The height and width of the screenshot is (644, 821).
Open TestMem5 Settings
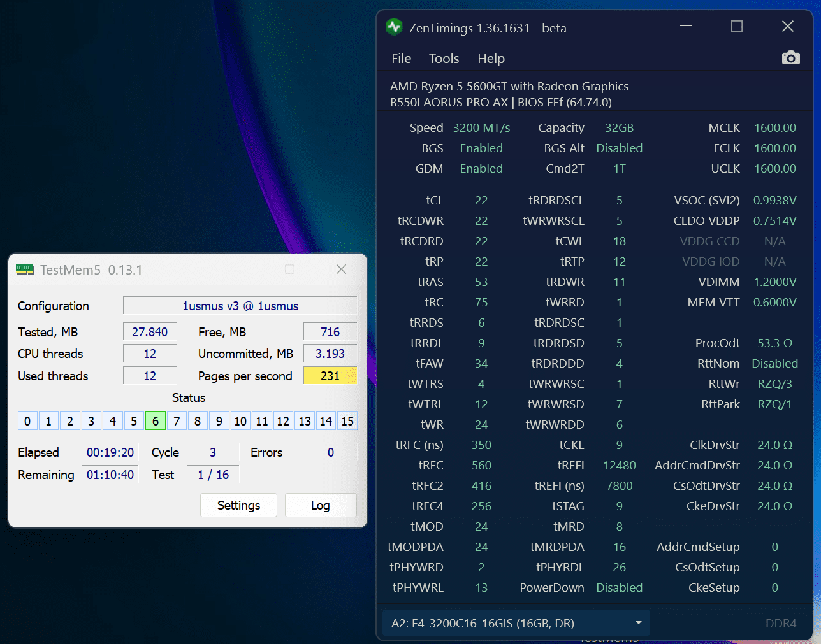point(238,505)
